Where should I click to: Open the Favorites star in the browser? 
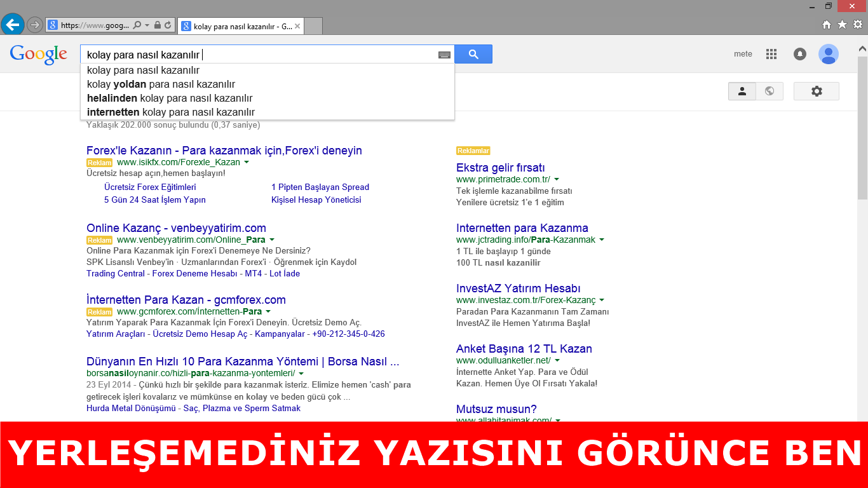[x=842, y=25]
